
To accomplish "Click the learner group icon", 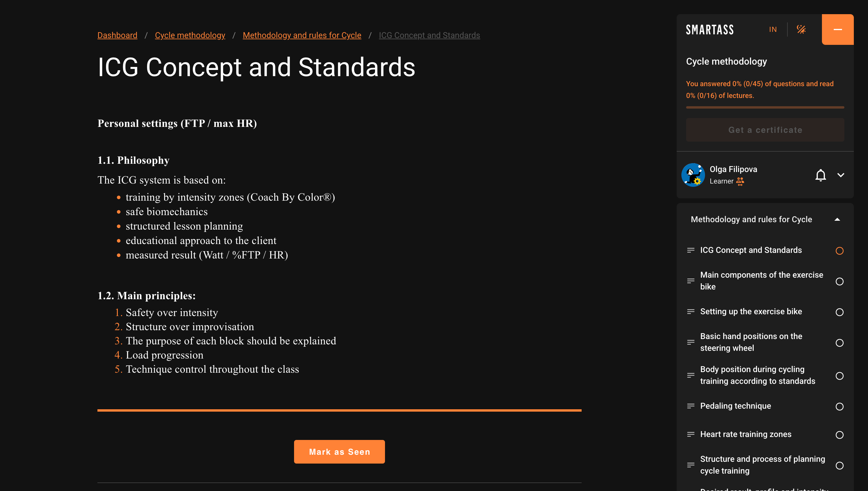I will (740, 181).
